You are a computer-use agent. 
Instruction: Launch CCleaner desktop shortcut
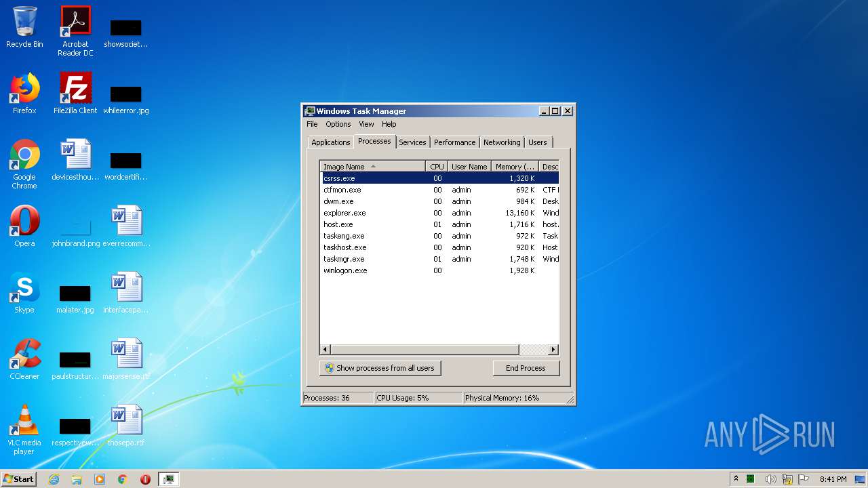pos(24,359)
